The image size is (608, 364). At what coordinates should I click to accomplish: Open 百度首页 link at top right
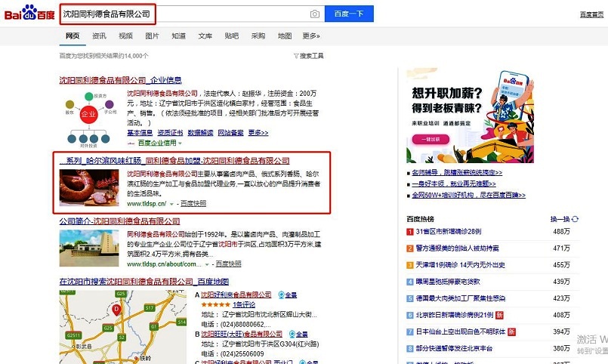(591, 14)
